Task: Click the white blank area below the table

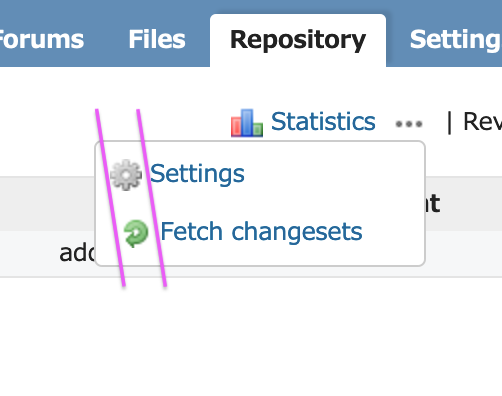Action: (x=251, y=337)
